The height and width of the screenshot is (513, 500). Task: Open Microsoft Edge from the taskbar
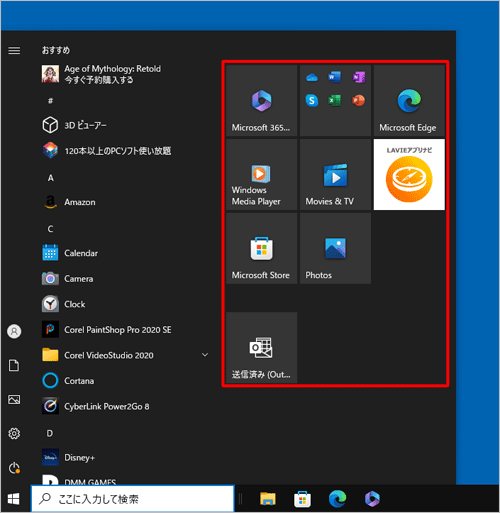click(x=337, y=499)
